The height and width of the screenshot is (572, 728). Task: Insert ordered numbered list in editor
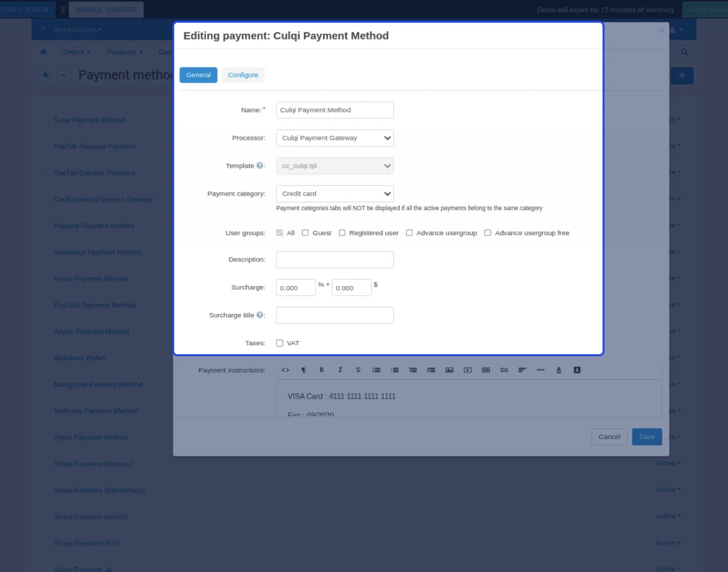pos(395,370)
